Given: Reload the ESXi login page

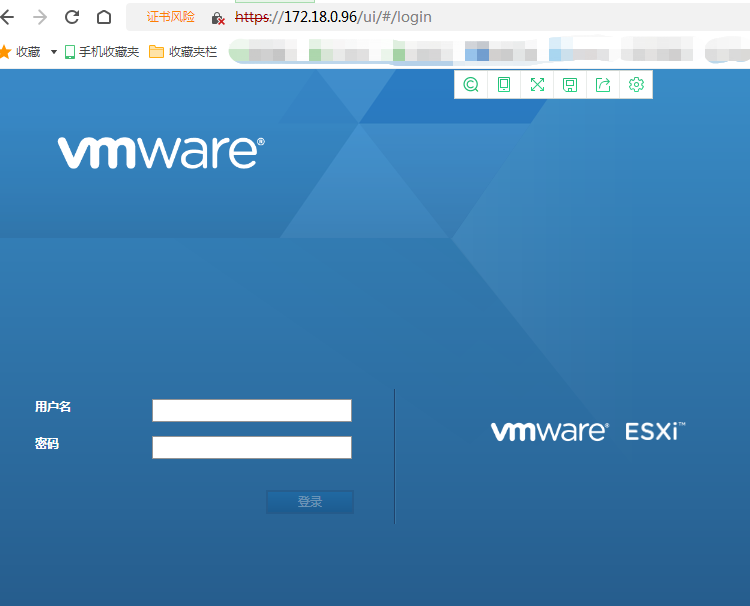Looking at the screenshot, I should click(72, 17).
